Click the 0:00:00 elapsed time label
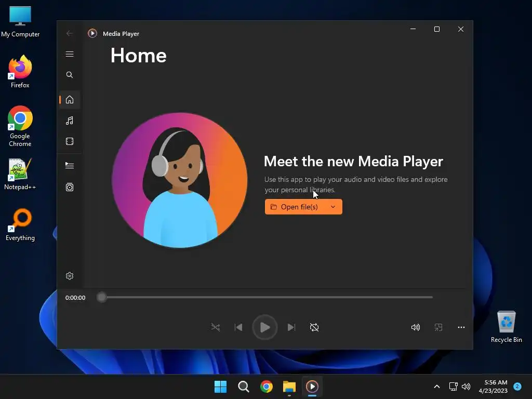The image size is (532, 399). coord(75,298)
